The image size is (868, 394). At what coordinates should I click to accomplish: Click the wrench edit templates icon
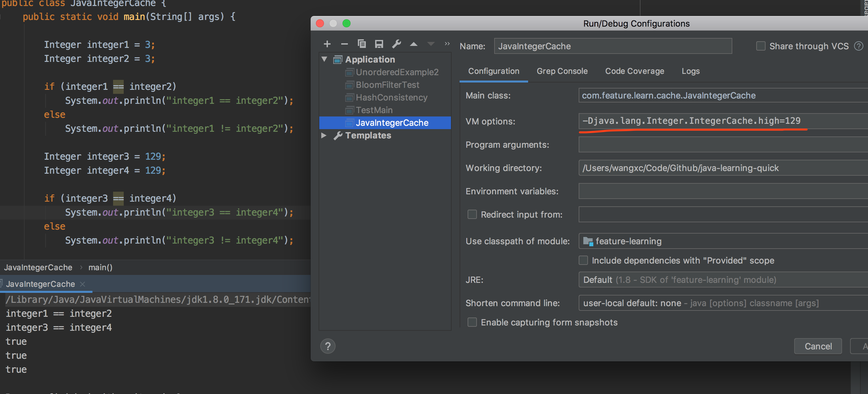397,44
